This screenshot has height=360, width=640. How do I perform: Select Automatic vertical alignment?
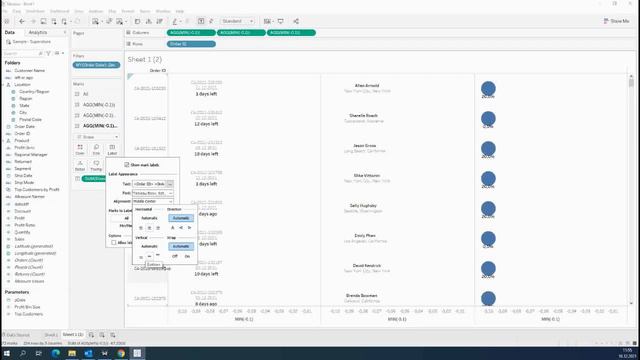pos(149,247)
